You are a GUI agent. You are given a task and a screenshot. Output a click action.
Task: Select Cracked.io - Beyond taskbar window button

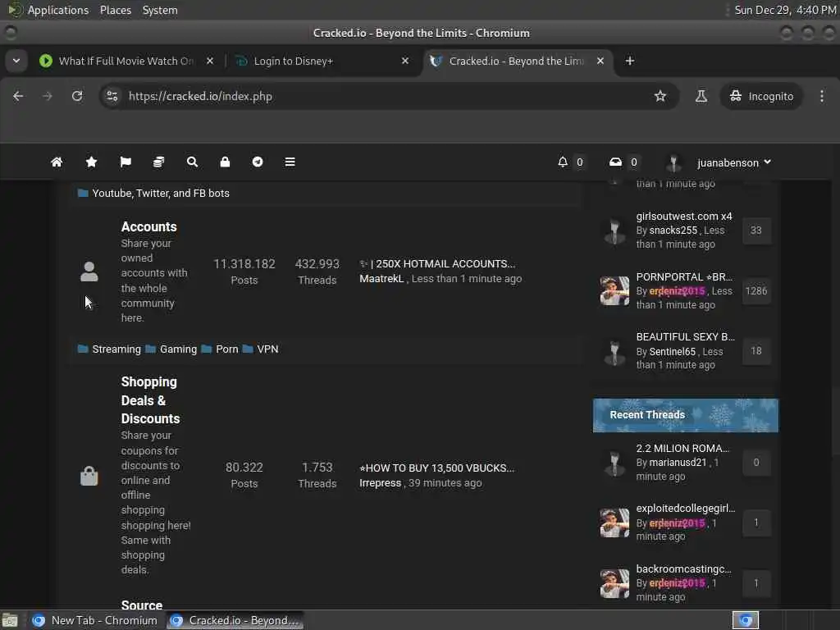235,620
